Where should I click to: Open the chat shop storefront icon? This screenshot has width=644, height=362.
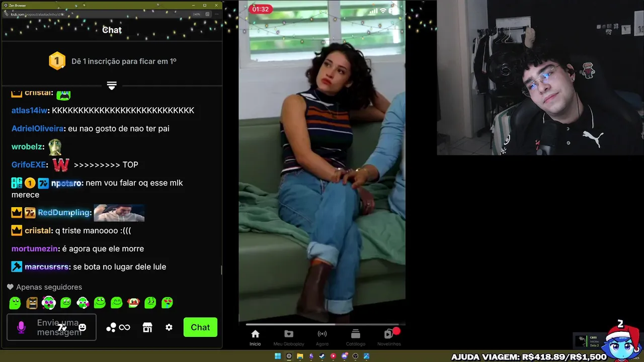point(147,327)
